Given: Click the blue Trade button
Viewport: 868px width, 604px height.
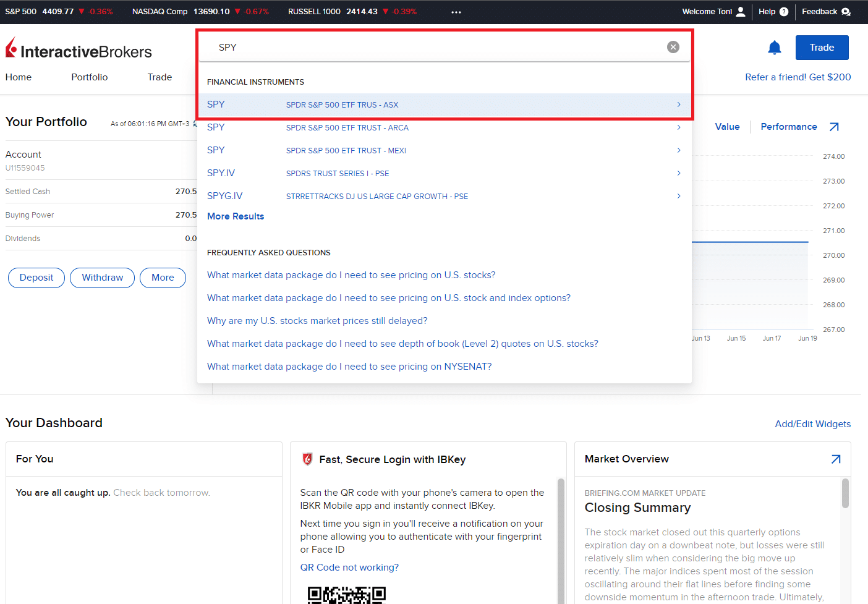Looking at the screenshot, I should (822, 48).
